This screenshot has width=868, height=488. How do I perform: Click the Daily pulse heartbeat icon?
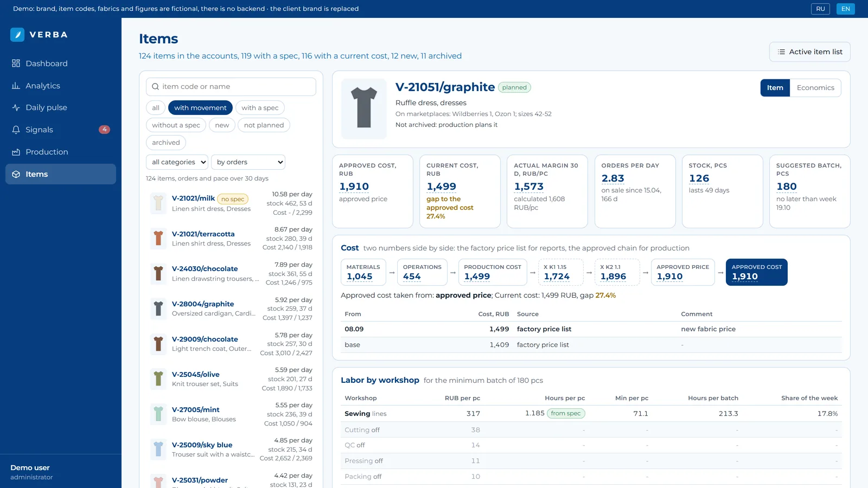(x=16, y=107)
